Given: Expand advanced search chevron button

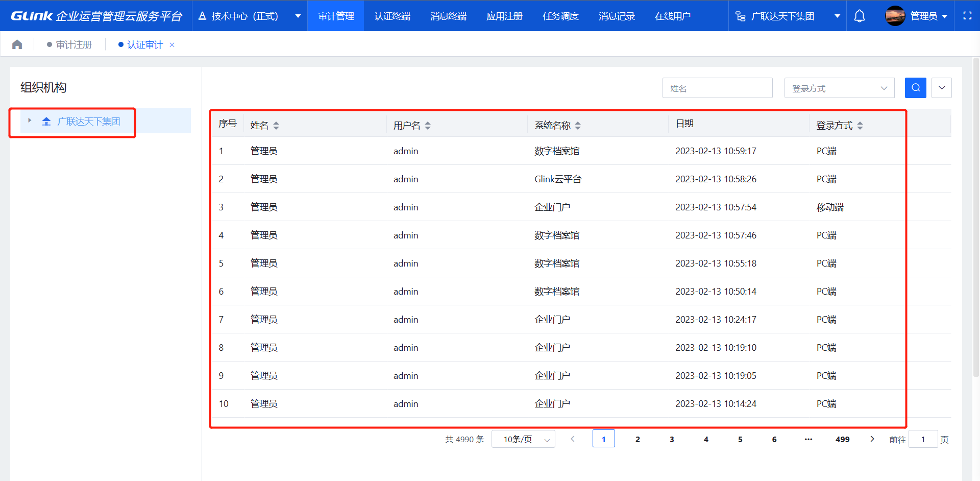Looking at the screenshot, I should tap(942, 88).
